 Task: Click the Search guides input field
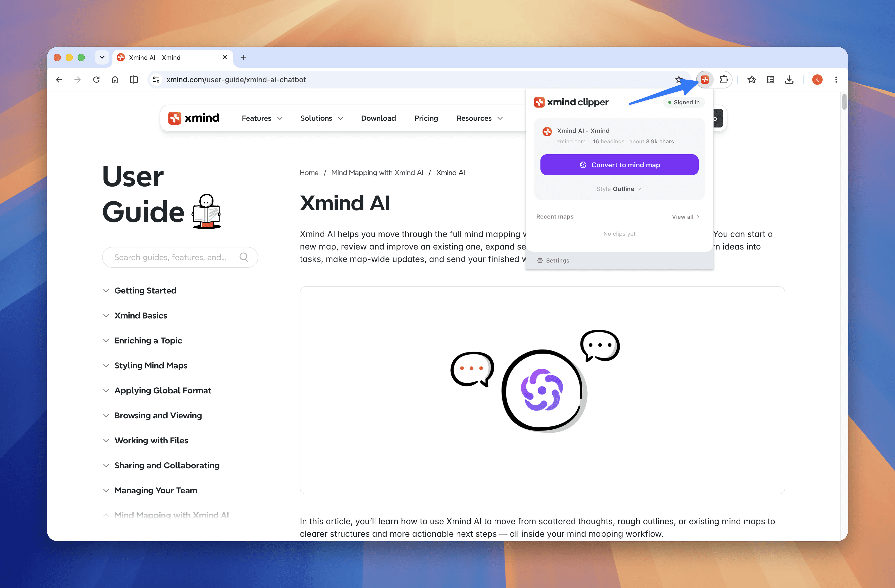[180, 257]
